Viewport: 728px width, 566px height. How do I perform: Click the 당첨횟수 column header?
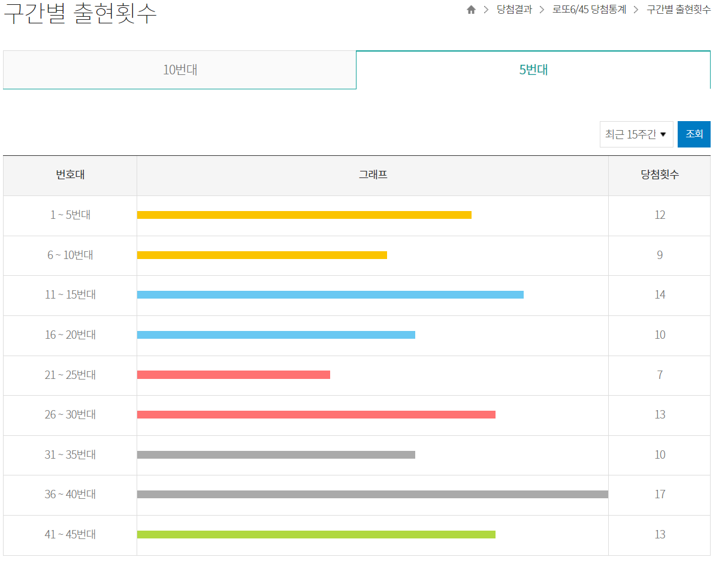click(659, 175)
